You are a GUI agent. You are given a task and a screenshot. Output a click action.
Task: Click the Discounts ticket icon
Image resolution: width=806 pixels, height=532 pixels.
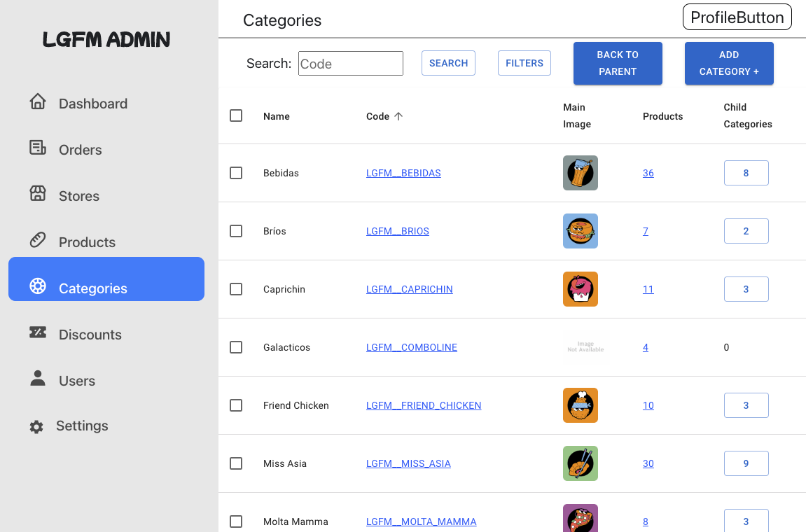pos(38,332)
